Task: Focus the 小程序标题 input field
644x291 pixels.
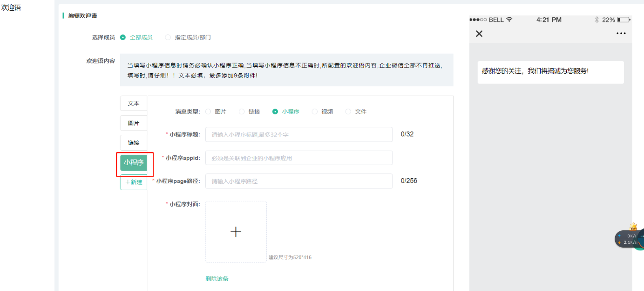Action: pyautogui.click(x=298, y=134)
